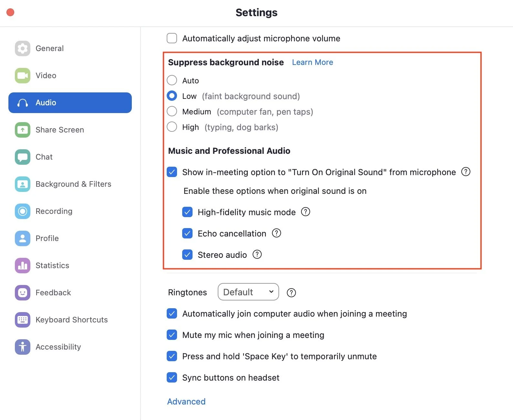Click help icon beside Echo cancellation
The width and height of the screenshot is (513, 420).
click(x=277, y=233)
